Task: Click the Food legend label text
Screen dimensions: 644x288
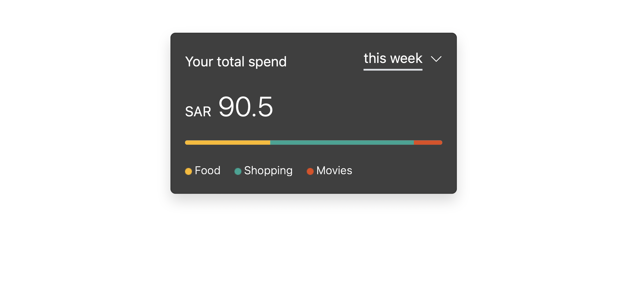Action: [x=208, y=171]
